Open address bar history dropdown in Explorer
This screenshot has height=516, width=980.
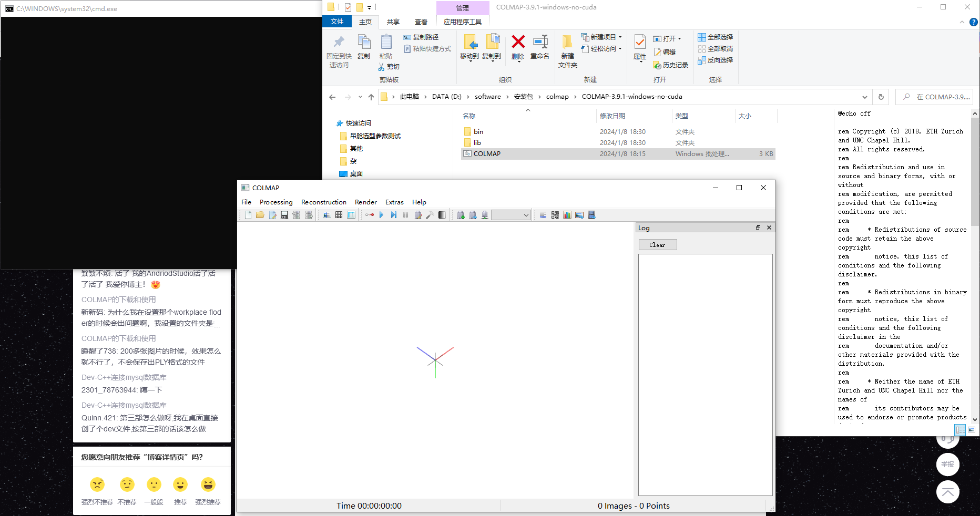865,97
